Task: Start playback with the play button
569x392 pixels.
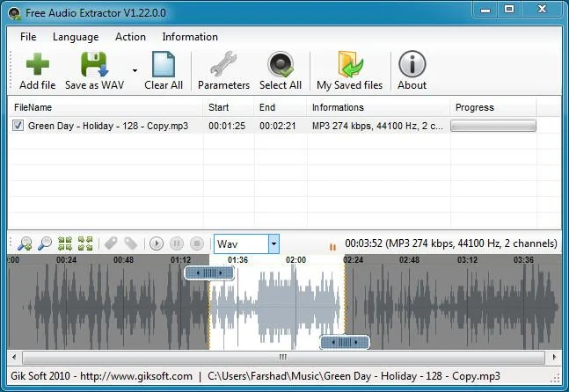Action: [157, 243]
